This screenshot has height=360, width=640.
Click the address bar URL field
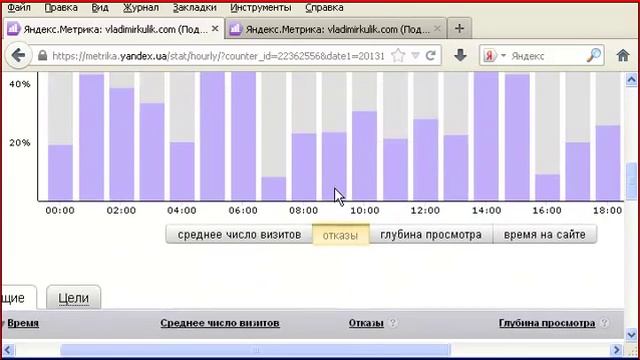pos(218,56)
